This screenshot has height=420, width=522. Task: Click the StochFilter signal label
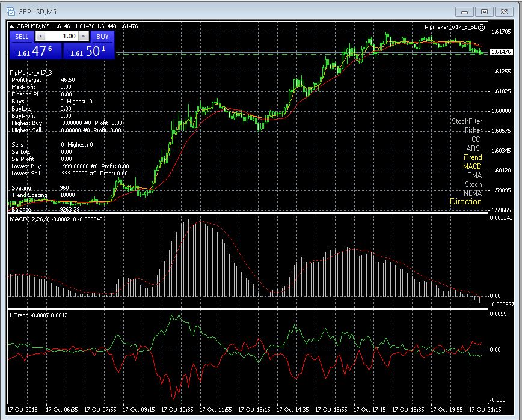[467, 121]
